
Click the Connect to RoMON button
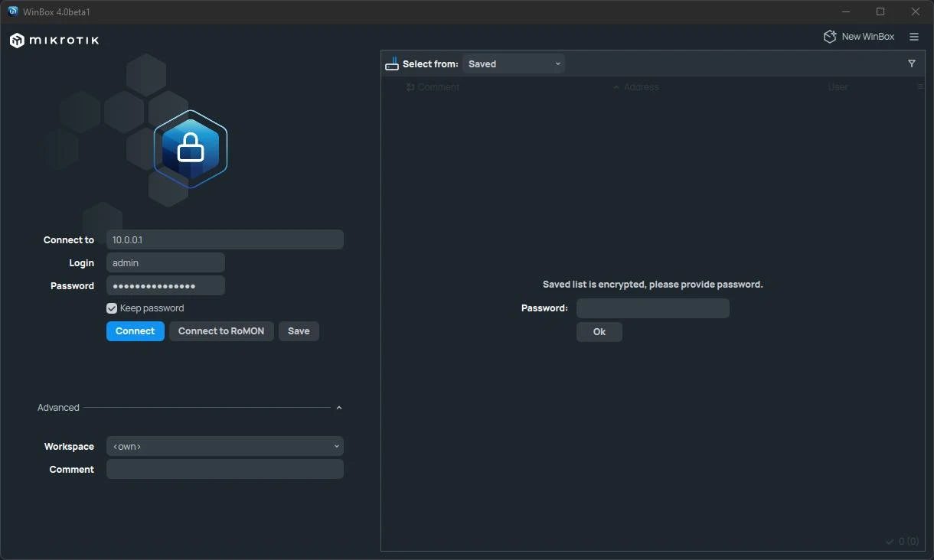tap(221, 331)
